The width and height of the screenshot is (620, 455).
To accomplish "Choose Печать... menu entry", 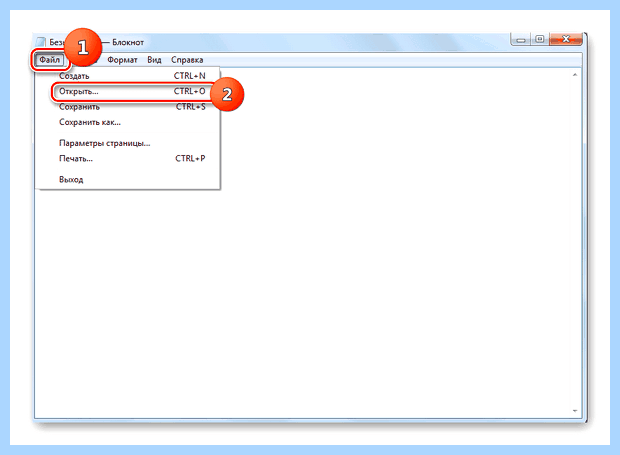I will (x=128, y=159).
